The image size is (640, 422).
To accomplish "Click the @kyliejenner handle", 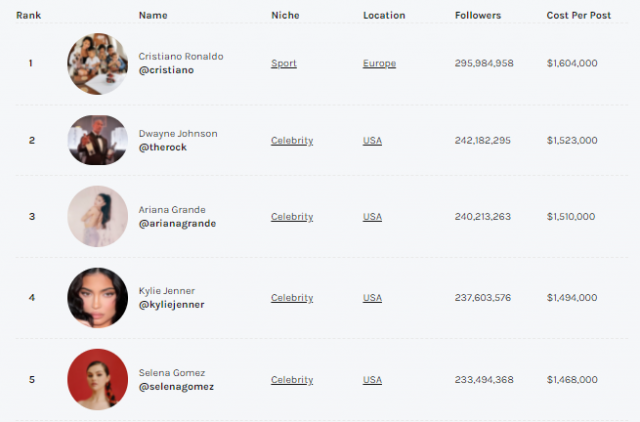I will pyautogui.click(x=171, y=305).
